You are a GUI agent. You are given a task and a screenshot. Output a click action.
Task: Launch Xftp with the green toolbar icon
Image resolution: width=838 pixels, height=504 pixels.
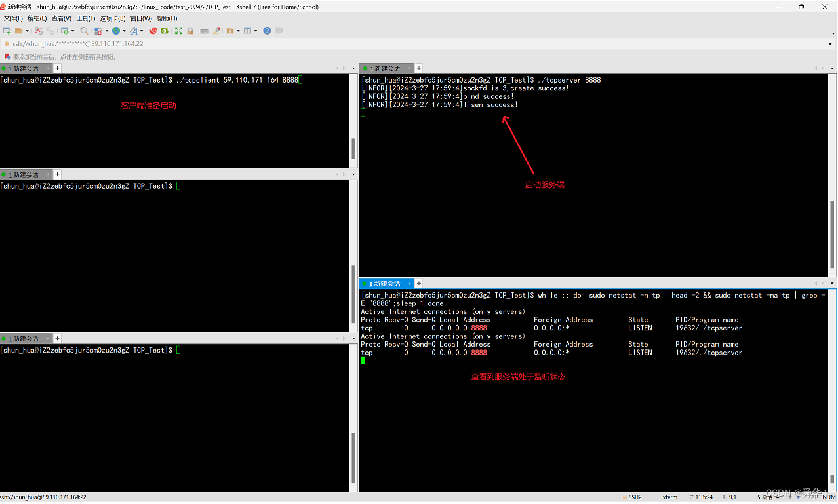click(x=165, y=31)
